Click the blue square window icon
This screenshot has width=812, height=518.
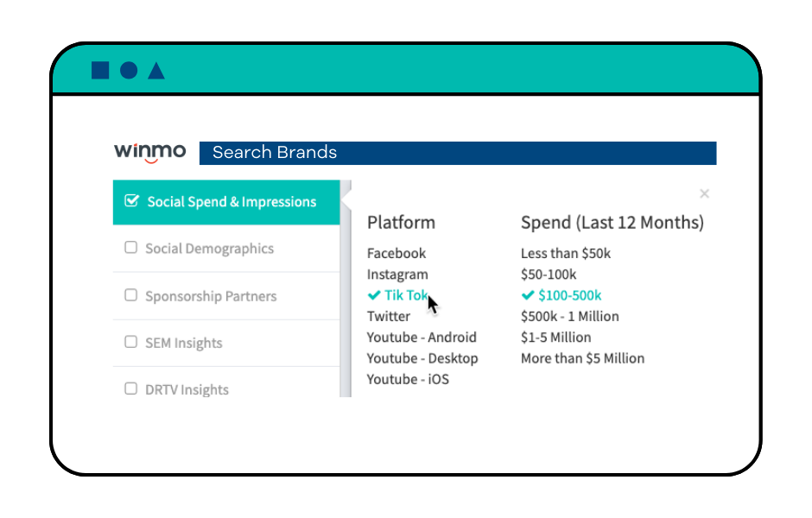100,71
